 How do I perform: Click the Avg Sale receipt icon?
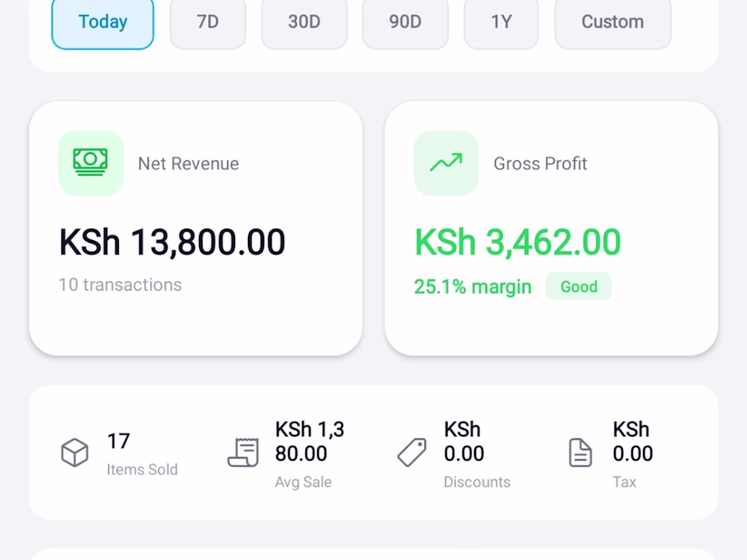(243, 453)
